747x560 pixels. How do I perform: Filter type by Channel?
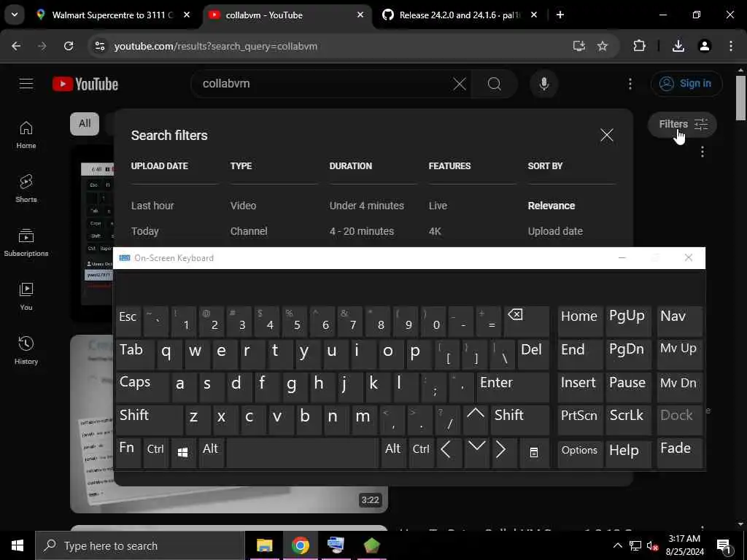point(249,231)
